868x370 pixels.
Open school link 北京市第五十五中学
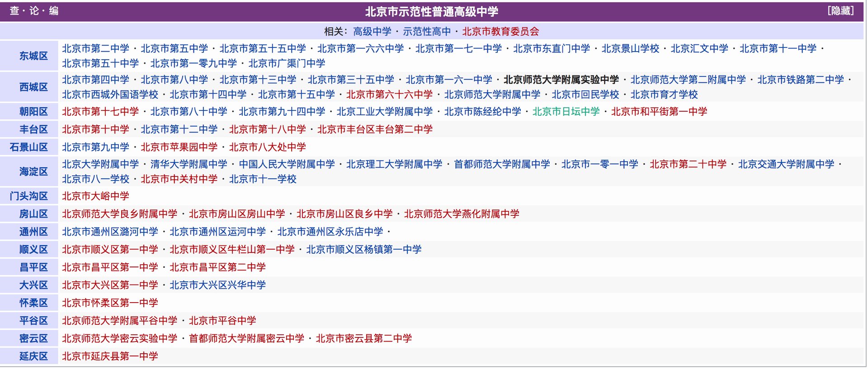pos(263,48)
